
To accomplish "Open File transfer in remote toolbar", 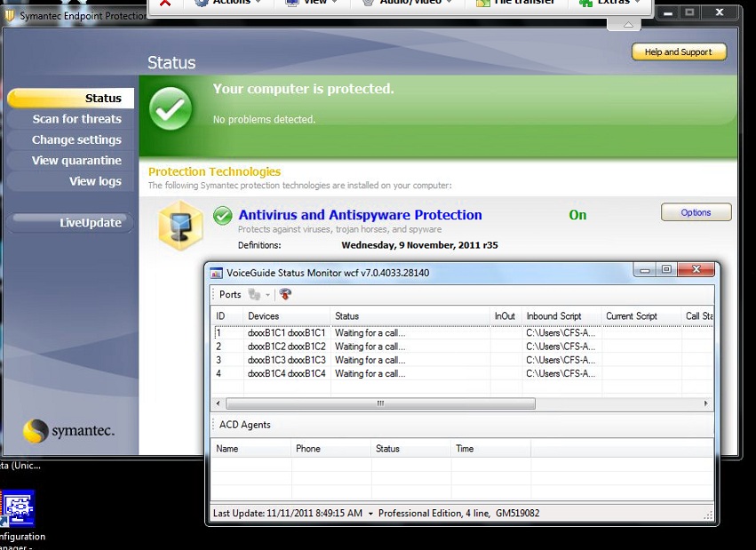I will (x=515, y=3).
